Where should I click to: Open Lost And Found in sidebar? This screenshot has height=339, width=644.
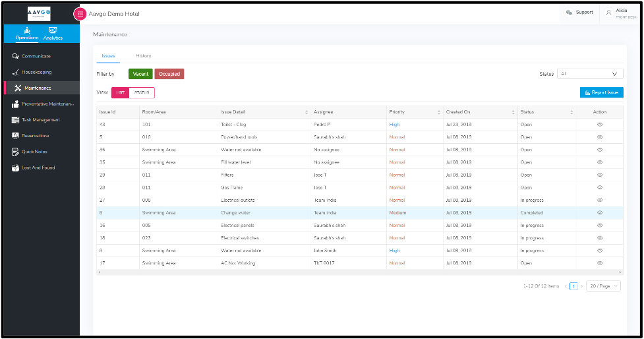[33, 168]
